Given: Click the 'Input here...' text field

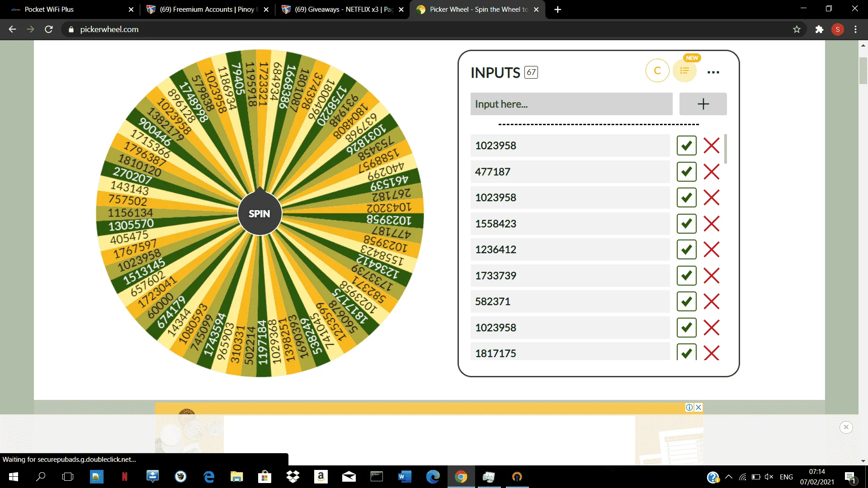Looking at the screenshot, I should pyautogui.click(x=571, y=104).
